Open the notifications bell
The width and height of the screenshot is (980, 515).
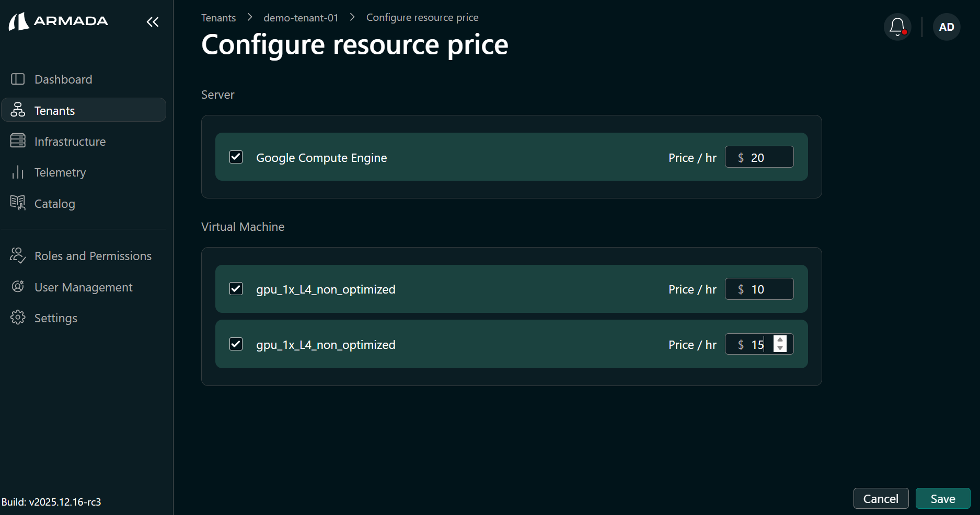897,26
